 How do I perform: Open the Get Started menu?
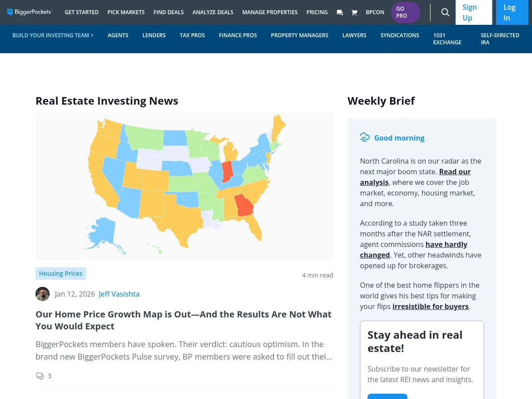point(82,12)
